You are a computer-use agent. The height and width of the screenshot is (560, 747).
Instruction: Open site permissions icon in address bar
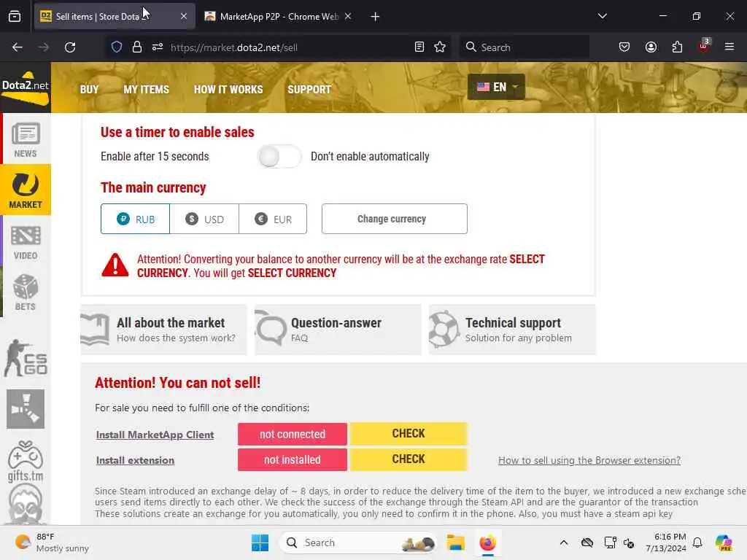point(158,47)
